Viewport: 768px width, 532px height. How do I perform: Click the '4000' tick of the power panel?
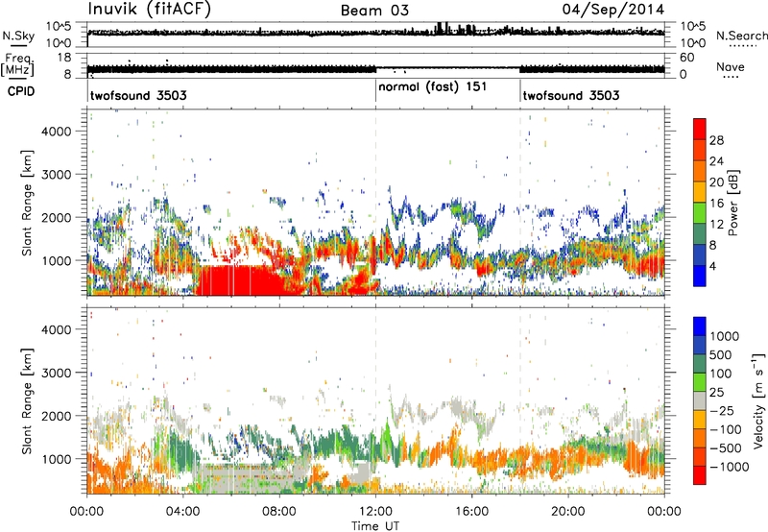56,132
